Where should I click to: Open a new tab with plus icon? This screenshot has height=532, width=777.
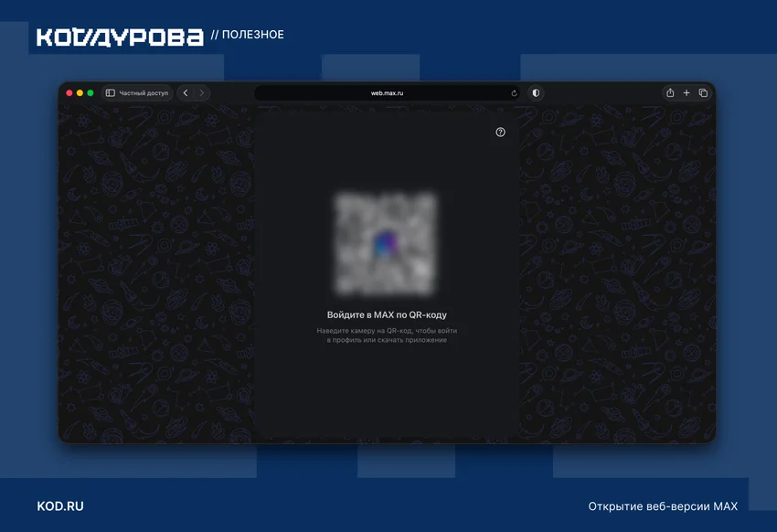tap(687, 92)
